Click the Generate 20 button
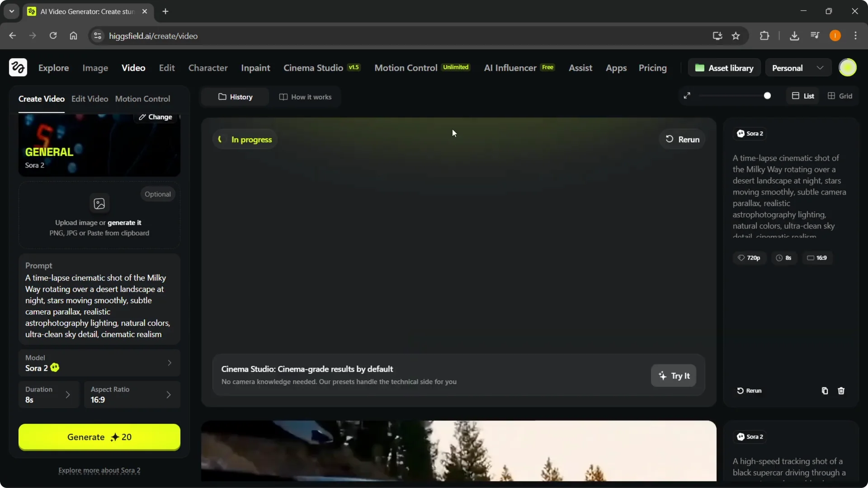This screenshot has width=868, height=488. 99,437
